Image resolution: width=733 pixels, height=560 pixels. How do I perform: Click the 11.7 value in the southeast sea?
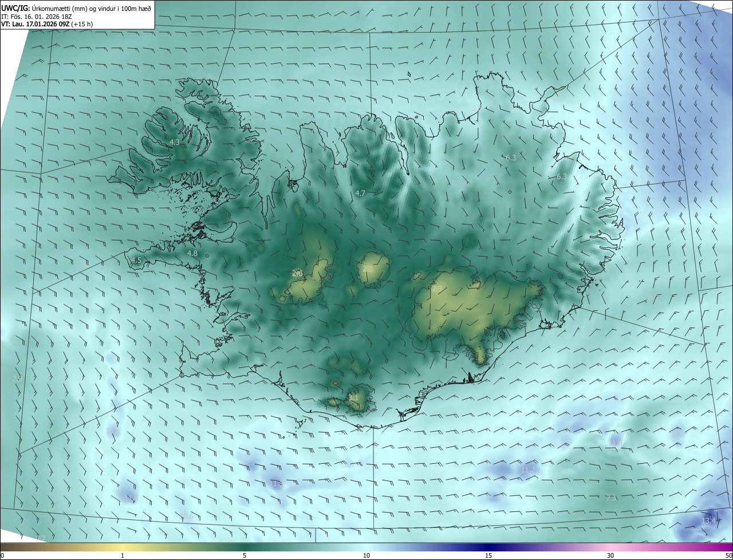527,470
